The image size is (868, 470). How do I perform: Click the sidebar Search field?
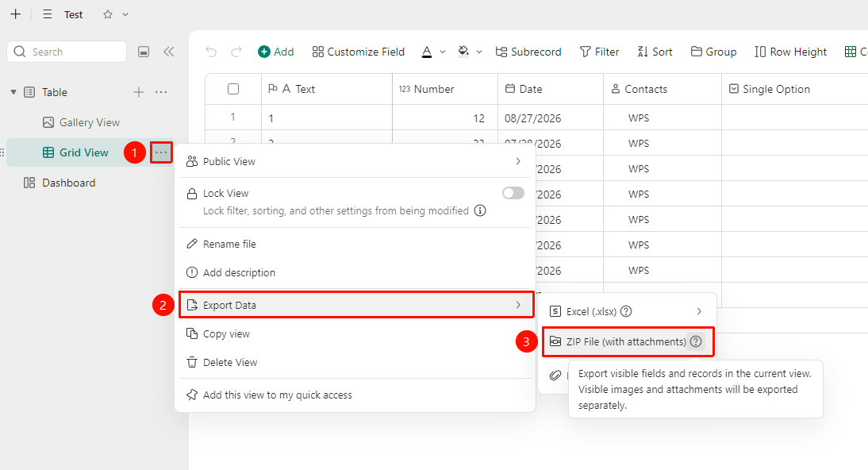[x=67, y=52]
